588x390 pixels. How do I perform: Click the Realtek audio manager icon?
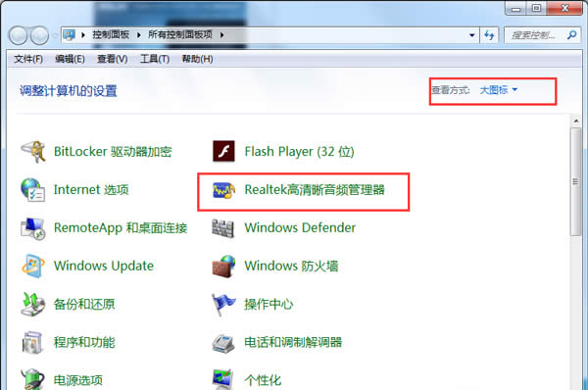(x=223, y=190)
